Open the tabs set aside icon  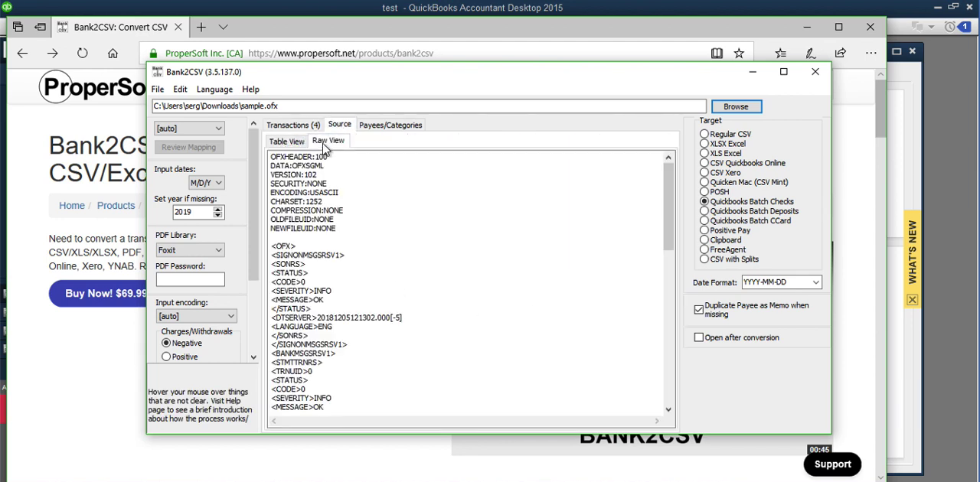pos(18,27)
